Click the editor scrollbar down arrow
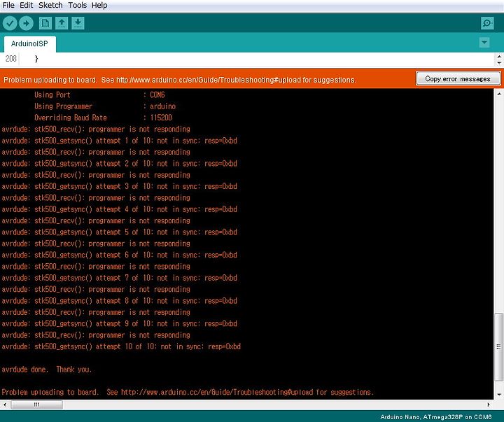Viewport: 504px width, 422px height. tap(499, 62)
